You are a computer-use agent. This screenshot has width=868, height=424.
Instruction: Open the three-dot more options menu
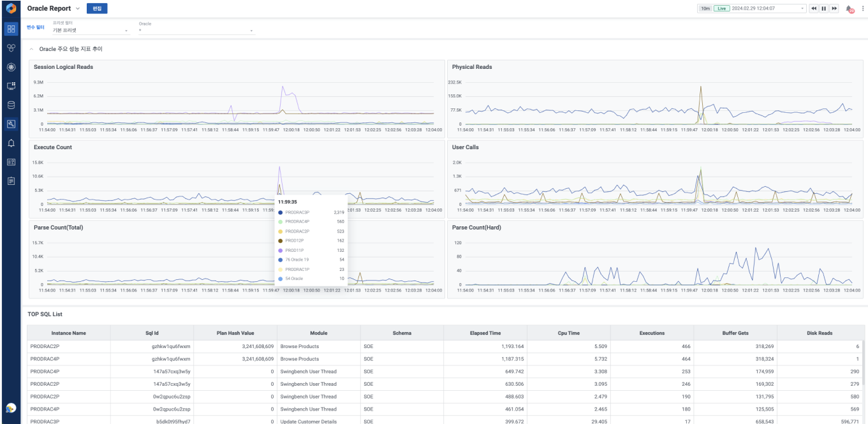click(x=862, y=8)
